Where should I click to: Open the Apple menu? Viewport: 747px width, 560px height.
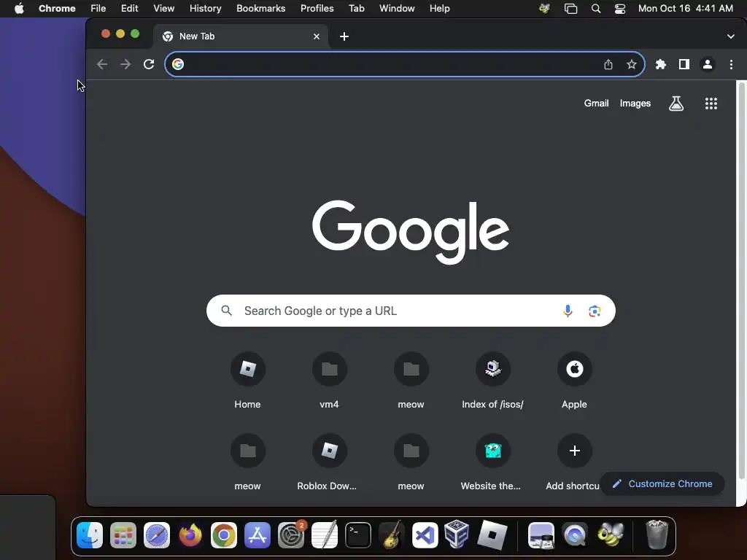[x=19, y=9]
